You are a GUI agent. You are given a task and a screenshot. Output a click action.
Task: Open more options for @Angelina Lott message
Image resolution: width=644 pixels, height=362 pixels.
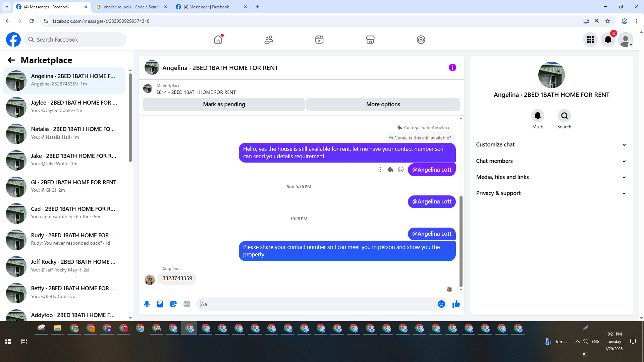(x=380, y=170)
